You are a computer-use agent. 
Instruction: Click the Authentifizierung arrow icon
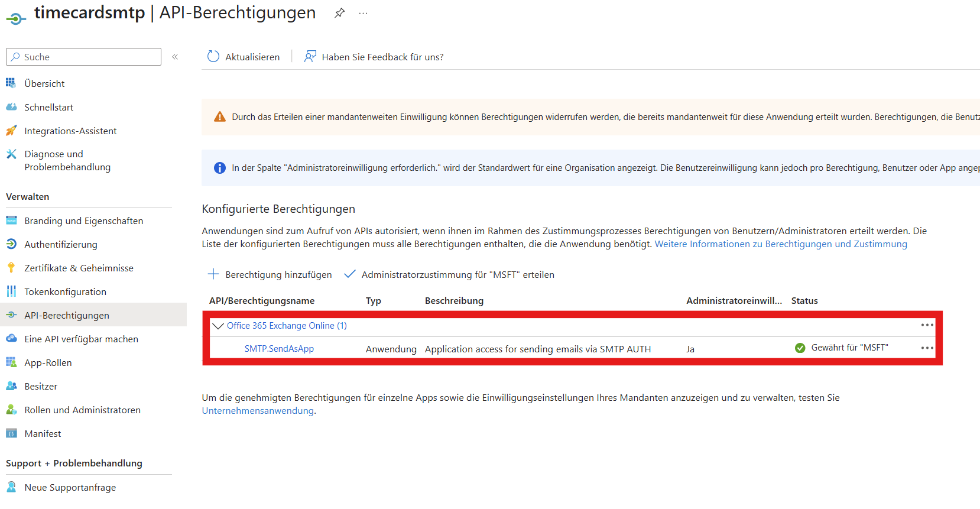coord(11,244)
